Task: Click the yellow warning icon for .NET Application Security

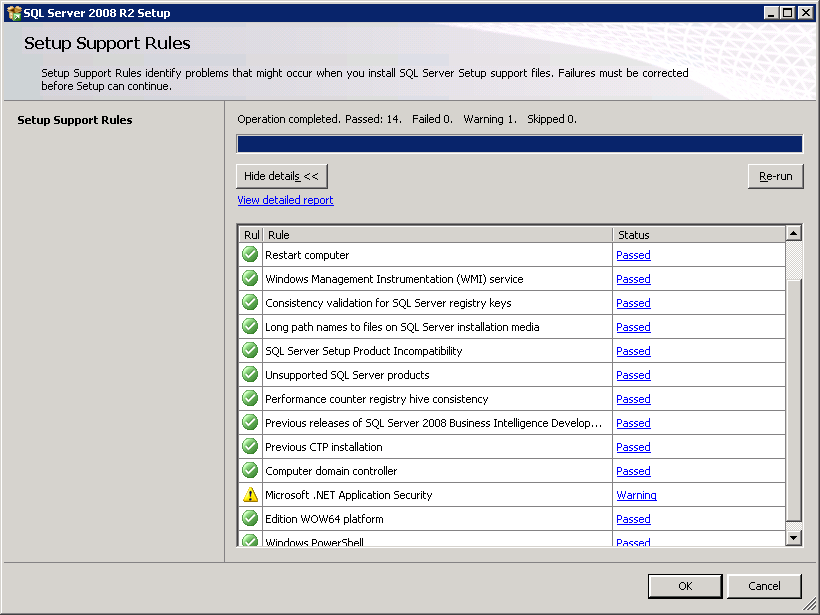Action: tap(250, 494)
